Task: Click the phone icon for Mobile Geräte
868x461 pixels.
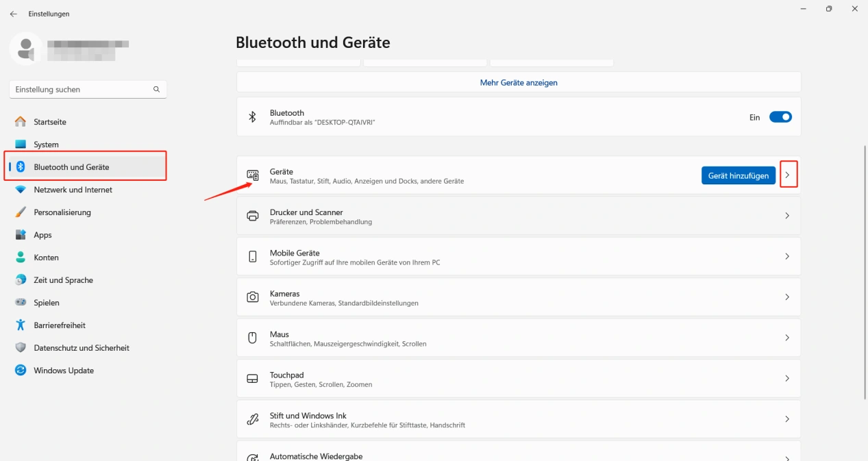Action: pos(253,256)
